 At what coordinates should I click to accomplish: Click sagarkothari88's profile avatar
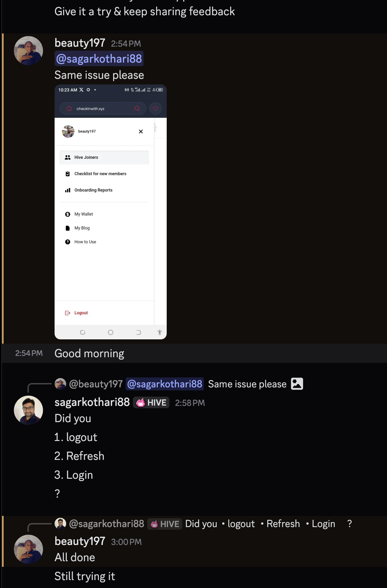[x=28, y=410]
